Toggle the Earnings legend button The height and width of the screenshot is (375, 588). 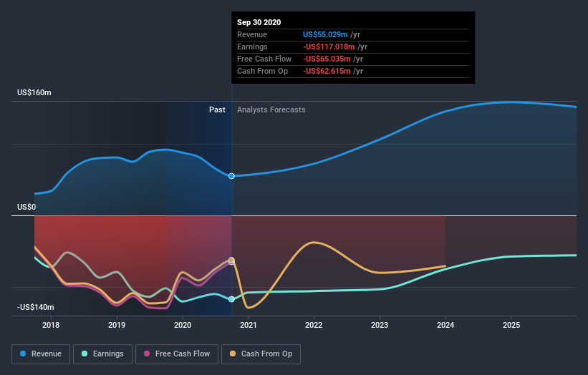[102, 354]
